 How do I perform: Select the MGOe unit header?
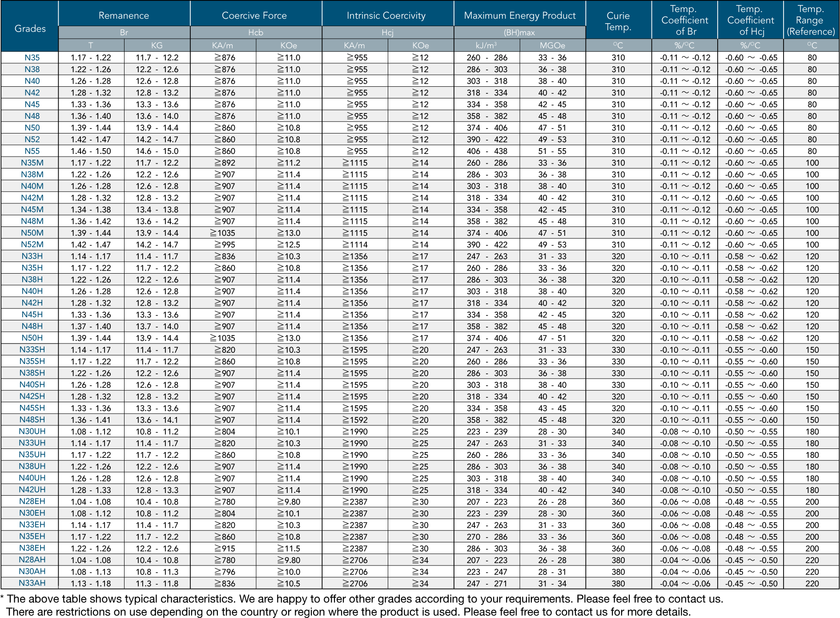(x=553, y=45)
